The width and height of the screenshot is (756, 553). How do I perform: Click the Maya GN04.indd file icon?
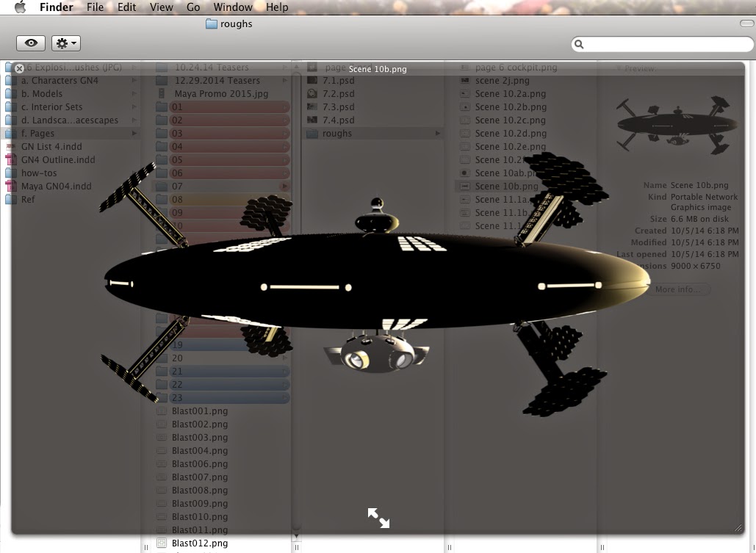click(x=10, y=186)
